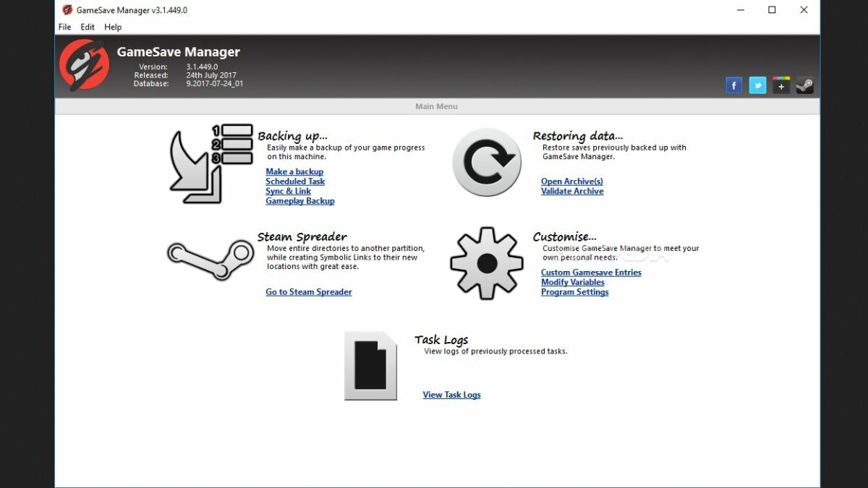Click the Customise gear icon
This screenshot has width=868, height=488.
486,262
